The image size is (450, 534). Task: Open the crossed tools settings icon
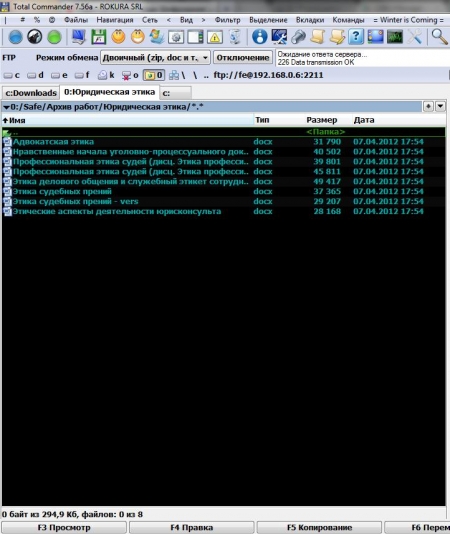click(x=414, y=36)
